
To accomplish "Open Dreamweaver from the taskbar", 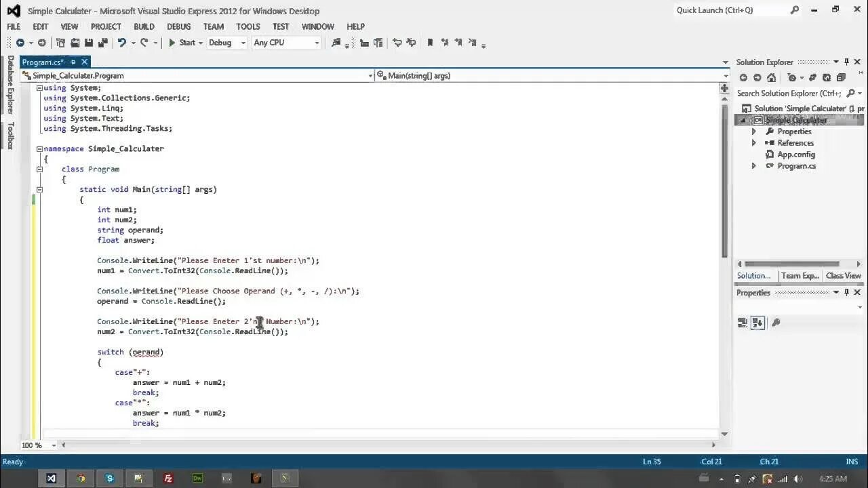I will point(197,479).
